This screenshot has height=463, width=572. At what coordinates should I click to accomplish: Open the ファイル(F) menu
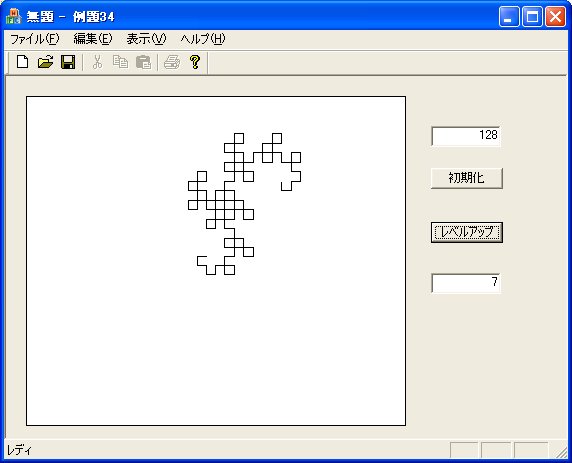tap(34, 39)
